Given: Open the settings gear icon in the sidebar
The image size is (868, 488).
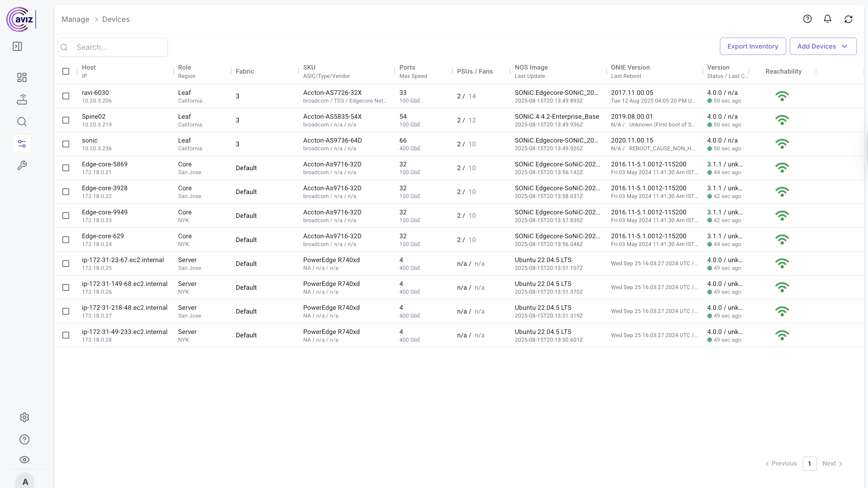Looking at the screenshot, I should (x=24, y=417).
